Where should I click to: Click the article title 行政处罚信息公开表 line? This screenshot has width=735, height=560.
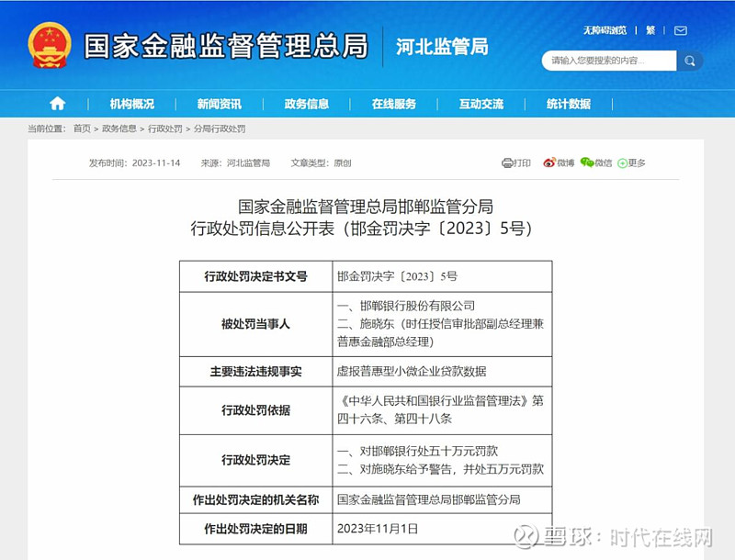(361, 229)
